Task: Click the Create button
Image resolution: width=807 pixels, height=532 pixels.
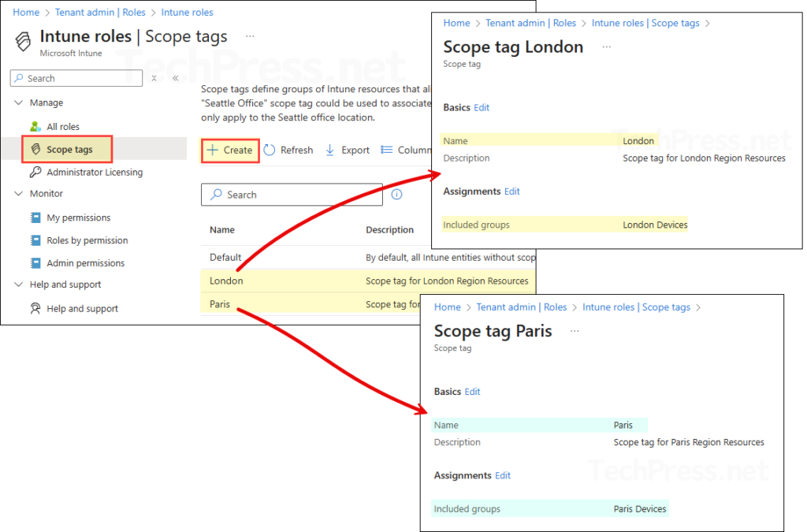Action: click(230, 151)
